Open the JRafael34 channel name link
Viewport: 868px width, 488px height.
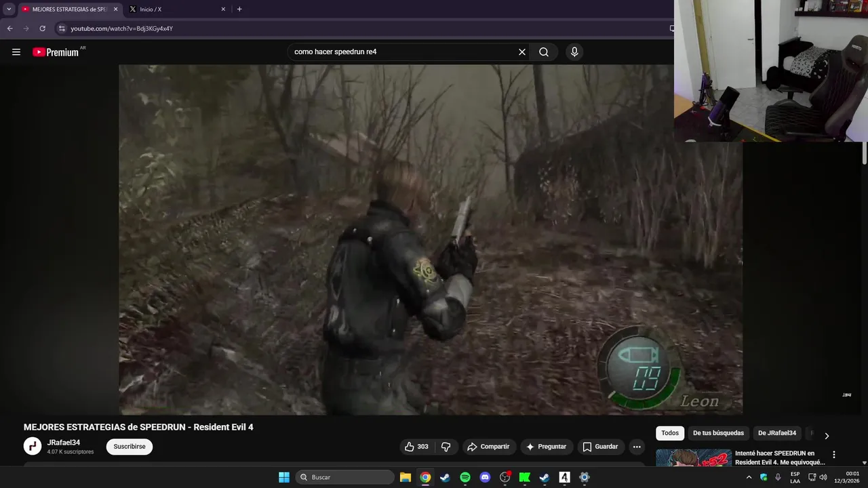click(64, 443)
